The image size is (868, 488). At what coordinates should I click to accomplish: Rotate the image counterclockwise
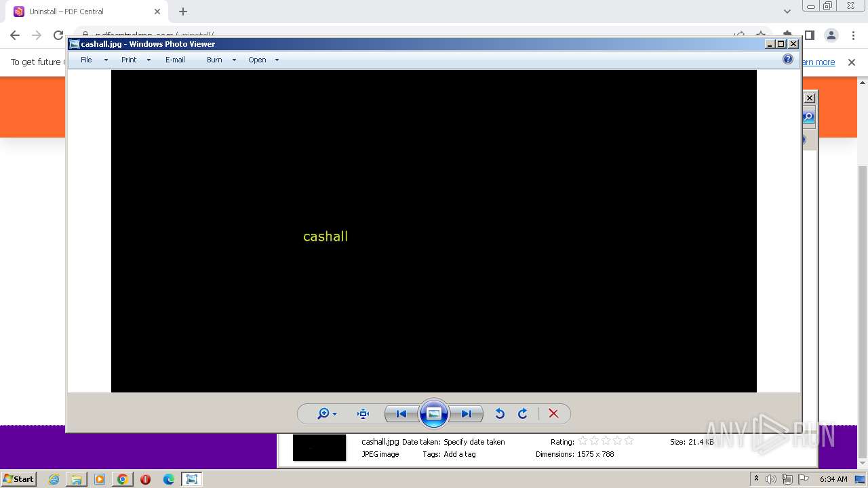click(500, 413)
